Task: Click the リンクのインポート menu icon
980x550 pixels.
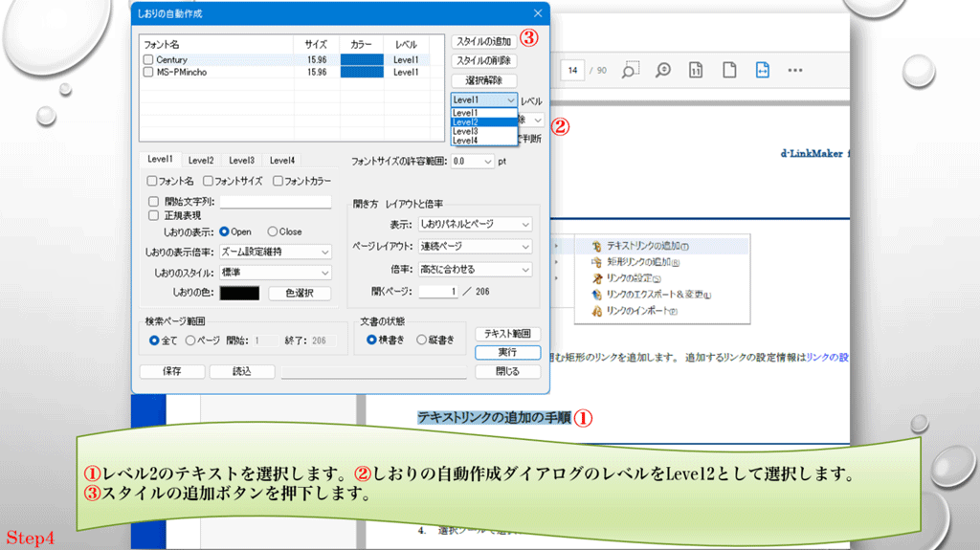Action: click(x=597, y=311)
